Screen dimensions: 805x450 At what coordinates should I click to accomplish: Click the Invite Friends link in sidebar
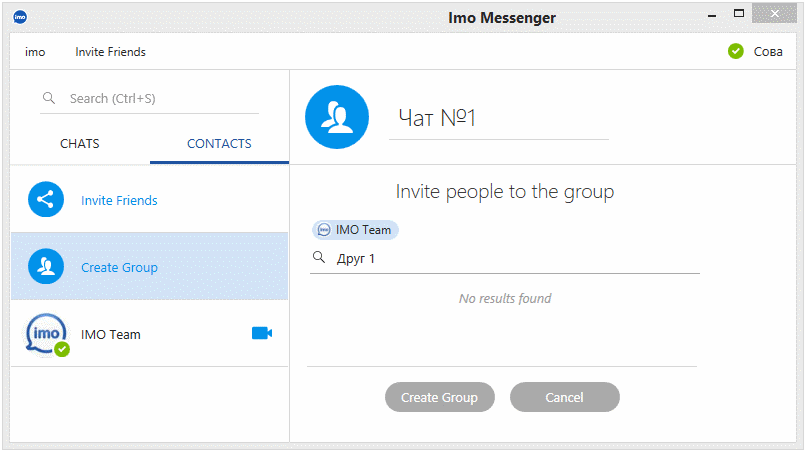tap(119, 201)
